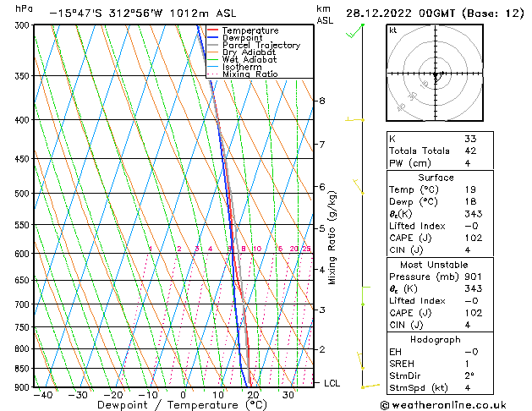Click the 300 hPa axis label
532x411 pixels.
(24, 25)
